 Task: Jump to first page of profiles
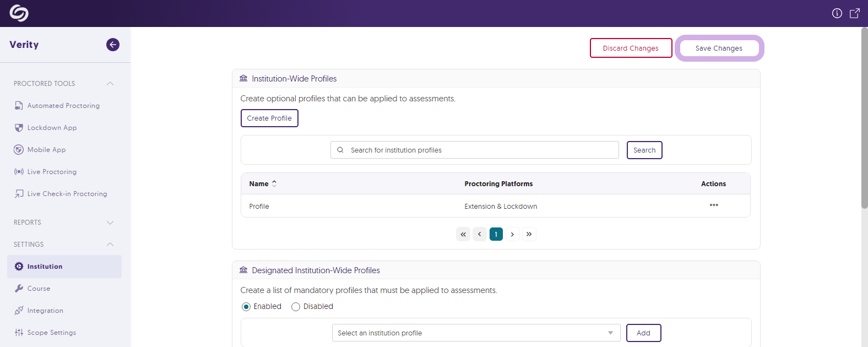[463, 234]
